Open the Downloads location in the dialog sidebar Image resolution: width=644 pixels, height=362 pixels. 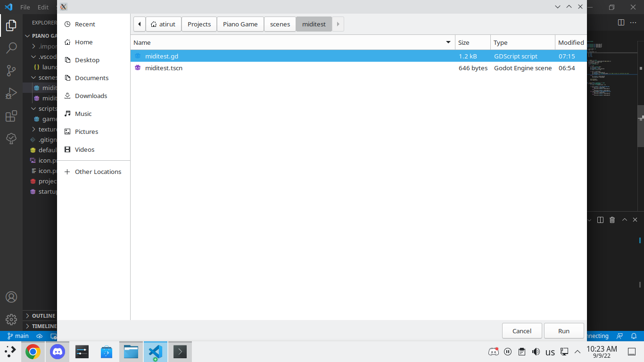click(91, 96)
